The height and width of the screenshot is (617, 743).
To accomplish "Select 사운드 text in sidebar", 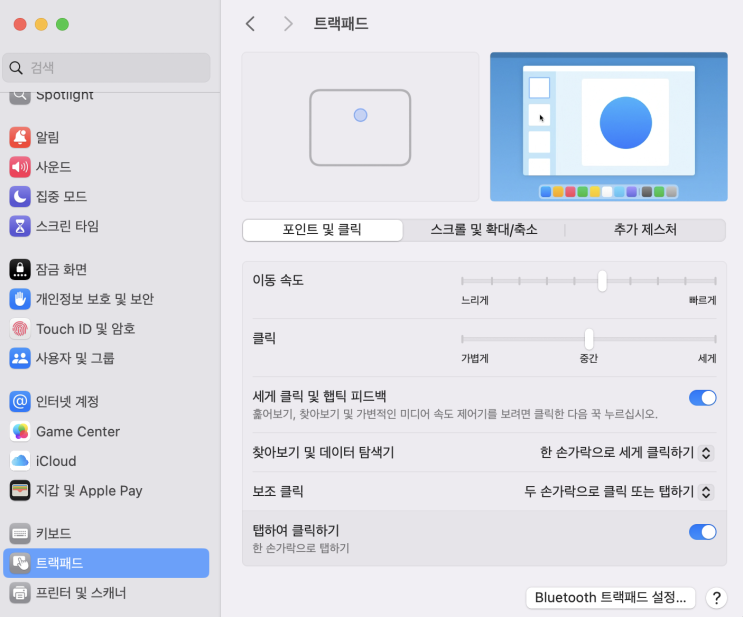I will coord(54,167).
